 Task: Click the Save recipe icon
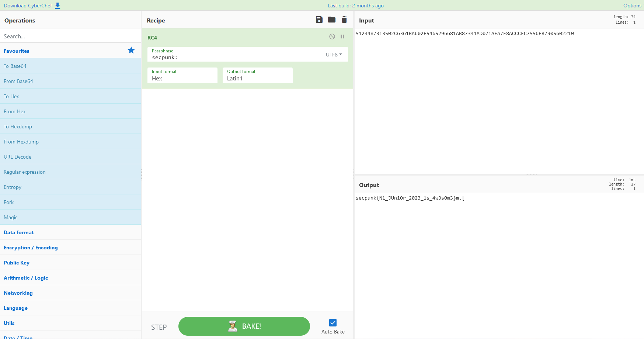[319, 20]
